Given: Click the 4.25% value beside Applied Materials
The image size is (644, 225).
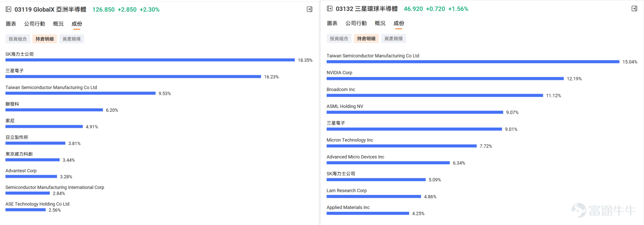Looking at the screenshot, I should pyautogui.click(x=418, y=214).
